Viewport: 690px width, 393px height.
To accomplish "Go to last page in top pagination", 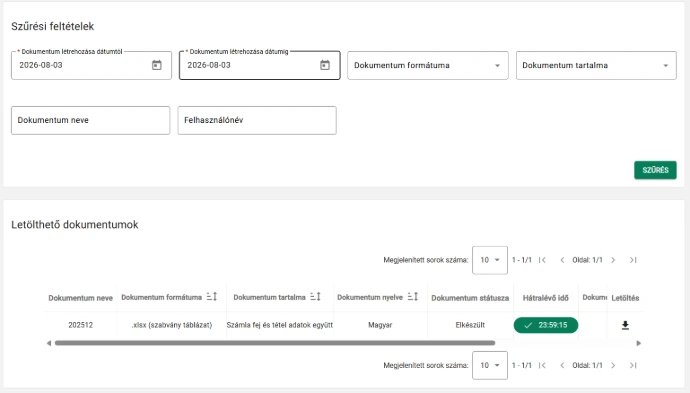I will click(633, 260).
